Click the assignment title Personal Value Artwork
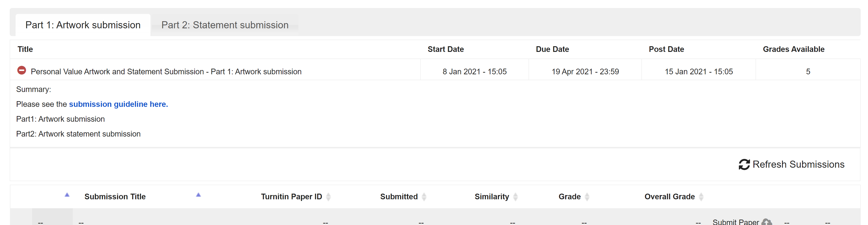 click(x=166, y=72)
